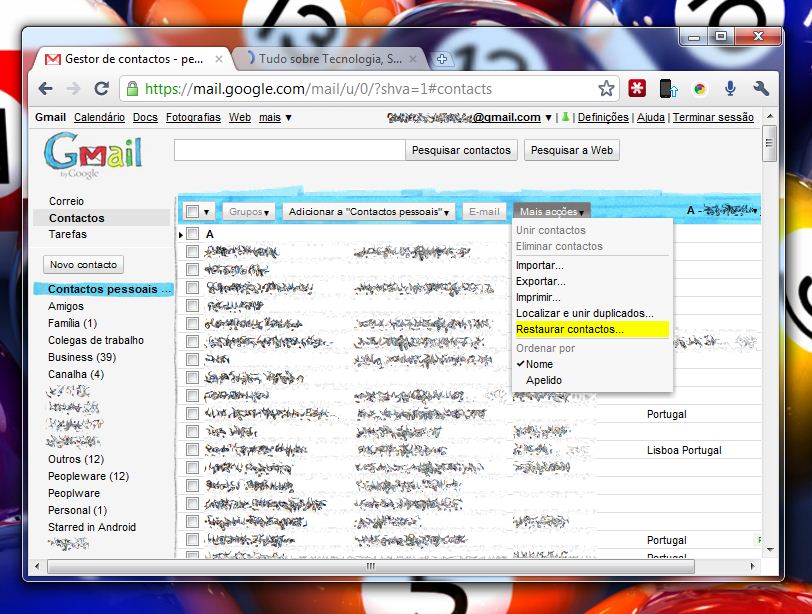
Task: Open a new tab with the plus button
Action: (442, 59)
